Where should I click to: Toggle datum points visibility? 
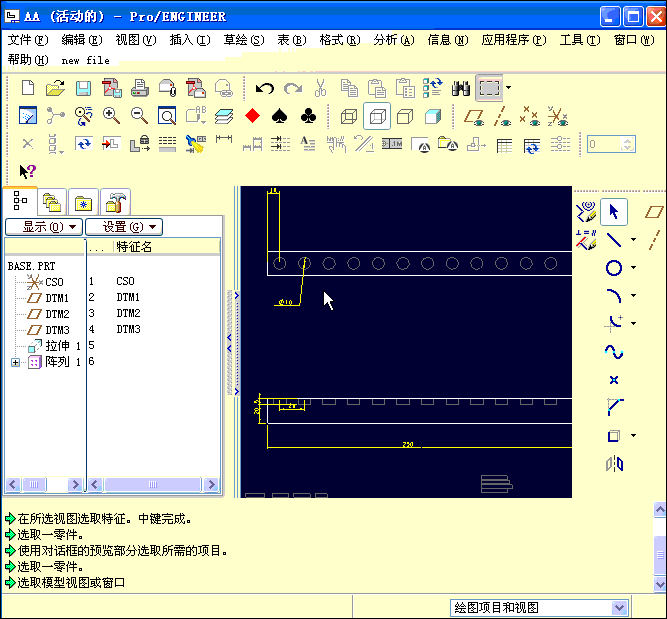pyautogui.click(x=530, y=116)
